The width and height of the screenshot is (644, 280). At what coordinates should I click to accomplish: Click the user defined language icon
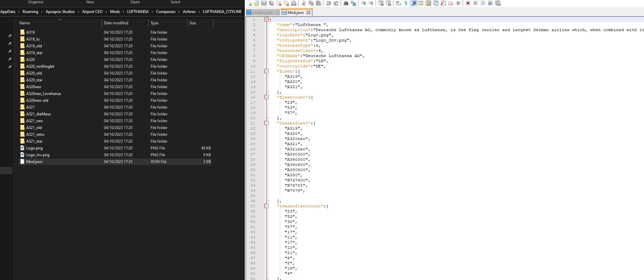(x=421, y=3)
